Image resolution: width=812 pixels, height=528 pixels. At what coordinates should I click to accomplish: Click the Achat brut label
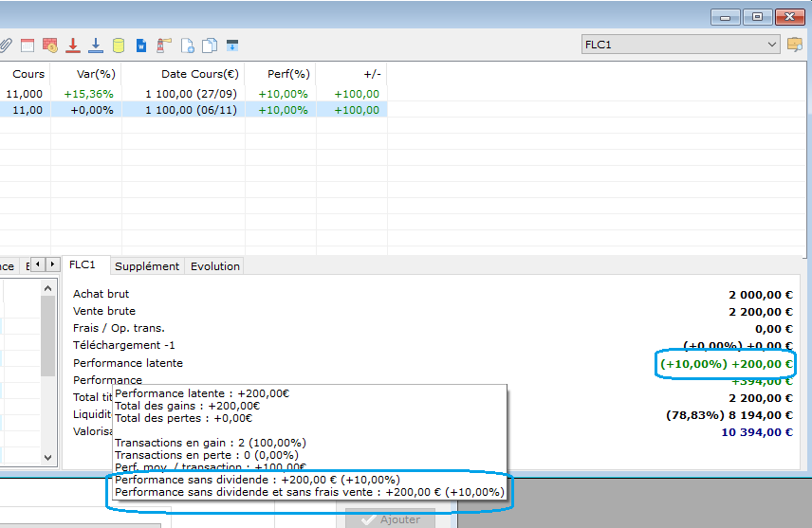[x=101, y=294]
